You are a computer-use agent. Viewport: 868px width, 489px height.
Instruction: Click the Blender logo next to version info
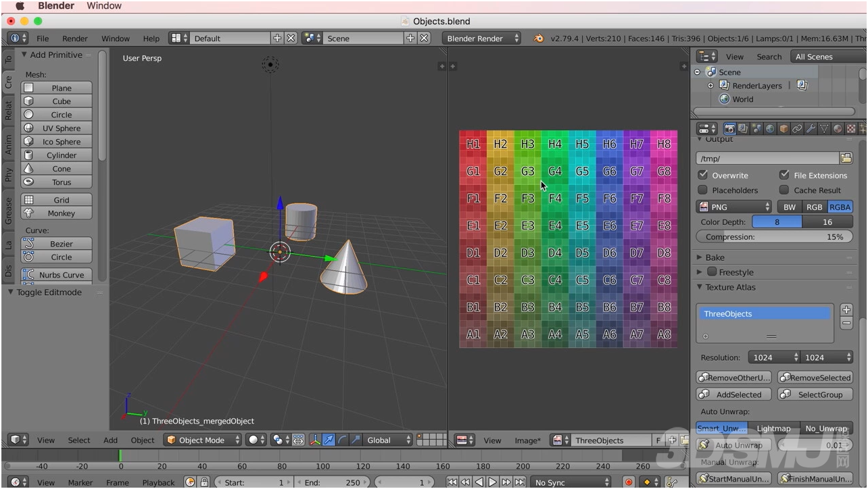coord(539,38)
